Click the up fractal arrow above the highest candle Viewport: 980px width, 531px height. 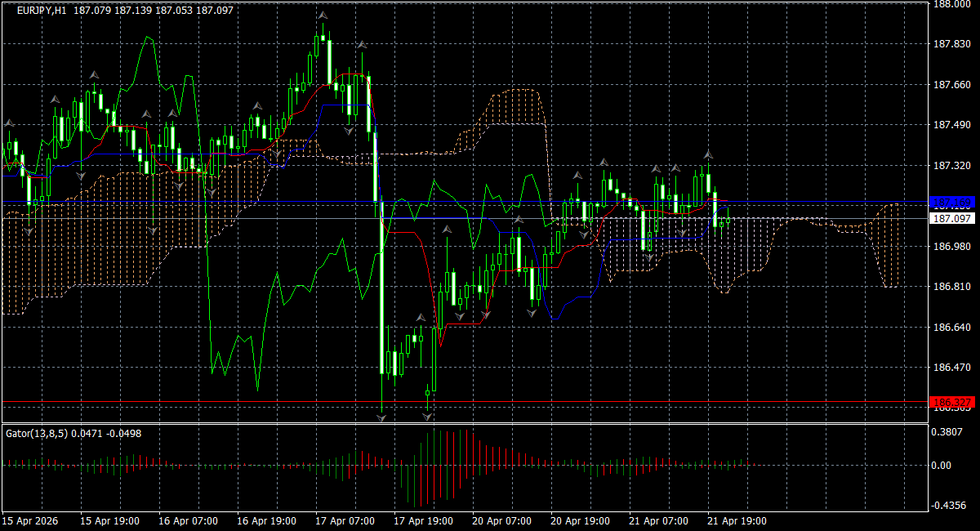pyautogui.click(x=323, y=16)
